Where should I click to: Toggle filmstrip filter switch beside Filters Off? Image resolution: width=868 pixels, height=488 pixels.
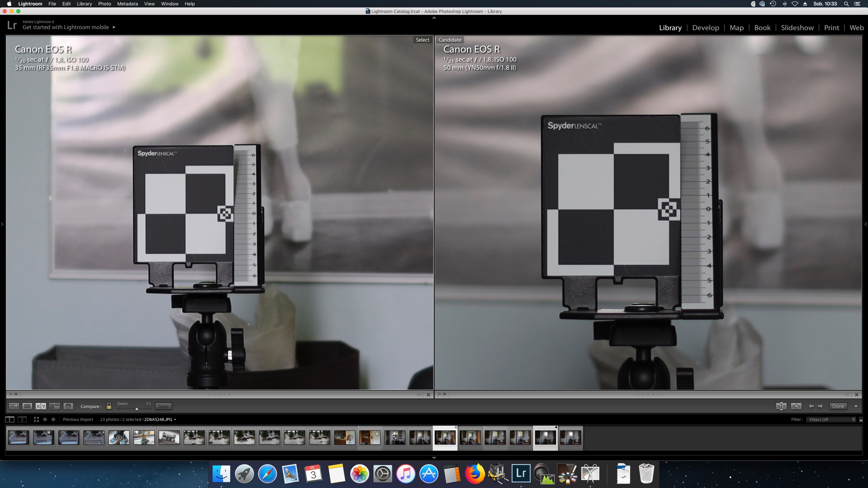861,420
